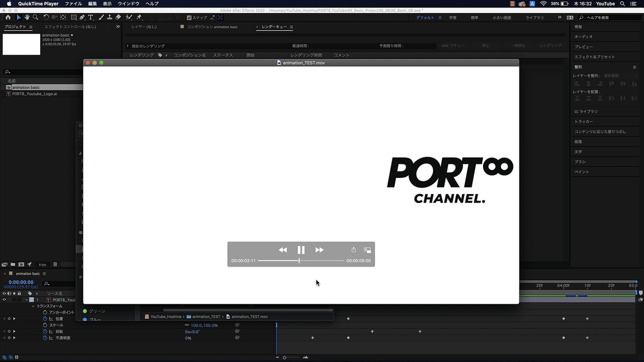
Task: Select the Brush tool
Action: coord(101,17)
